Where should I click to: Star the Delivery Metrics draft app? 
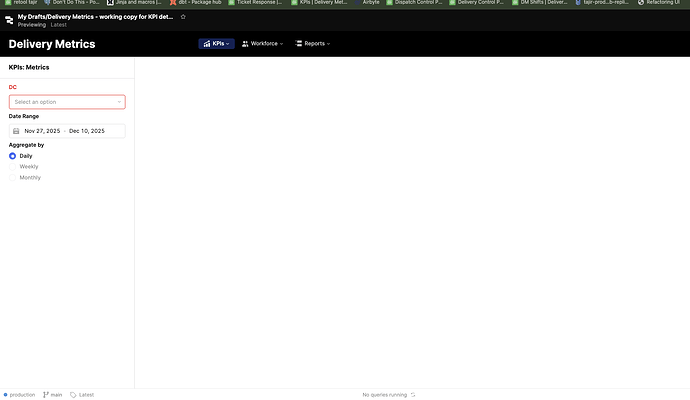point(183,17)
